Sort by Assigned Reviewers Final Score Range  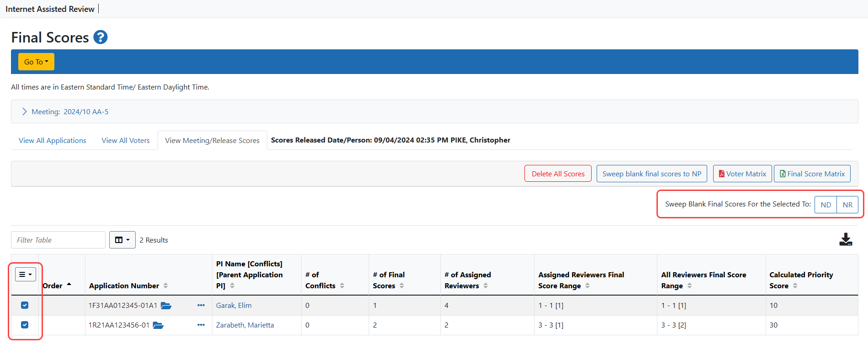click(587, 286)
